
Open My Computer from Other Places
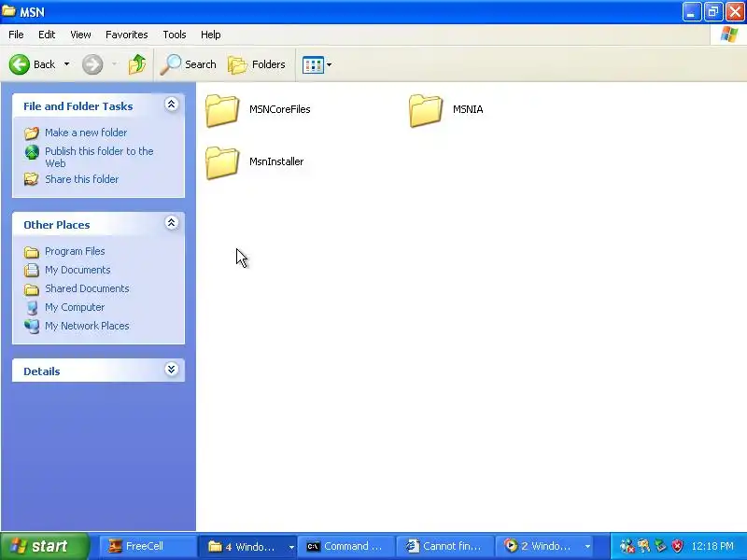75,307
